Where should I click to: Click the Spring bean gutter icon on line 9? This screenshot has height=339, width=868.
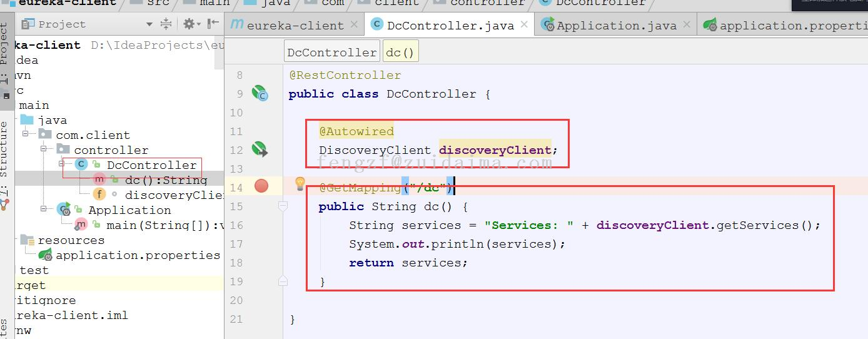tap(260, 94)
